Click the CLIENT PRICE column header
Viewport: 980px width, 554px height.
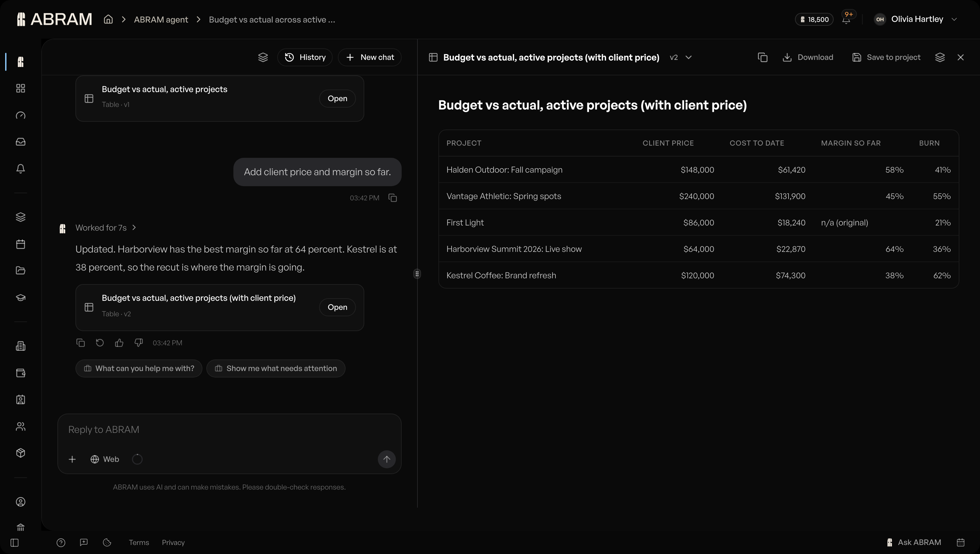668,143
